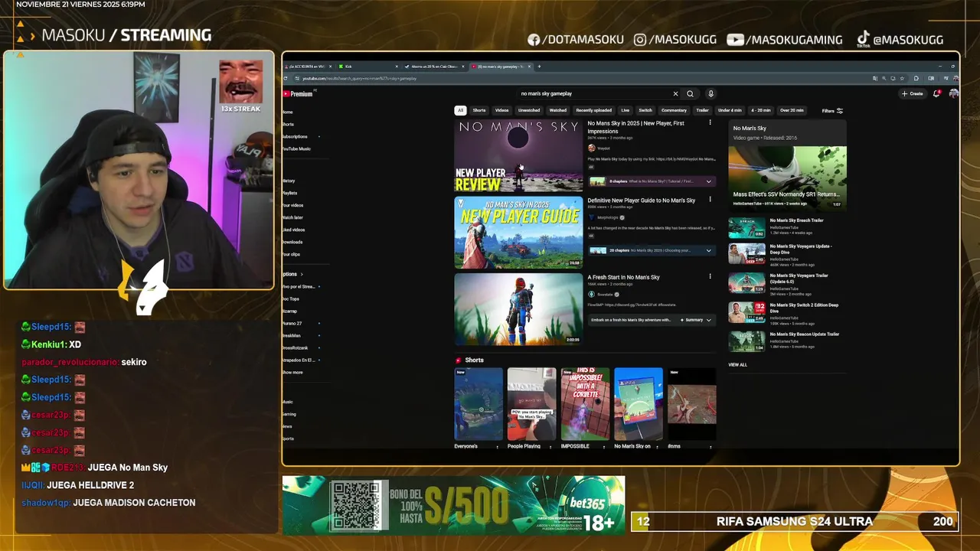Viewport: 980px width, 551px height.
Task: Open No Man's Sky Voyagers Update Deep Dive
Action: (x=801, y=249)
